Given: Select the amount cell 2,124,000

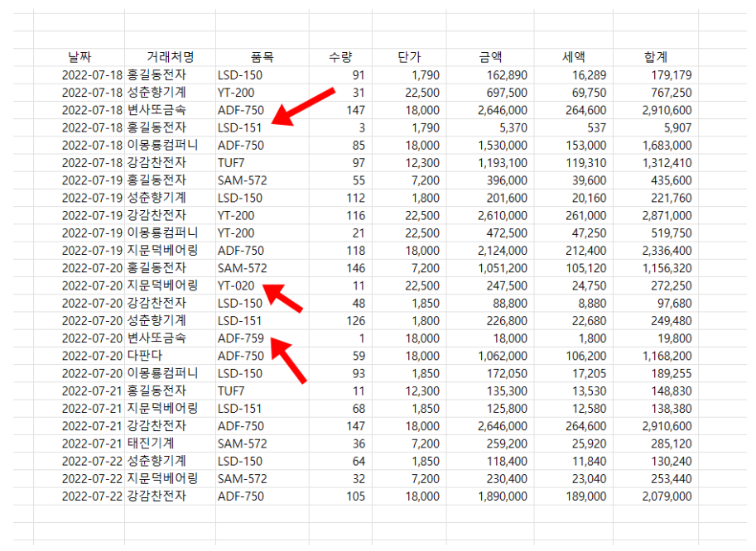Looking at the screenshot, I should [490, 251].
